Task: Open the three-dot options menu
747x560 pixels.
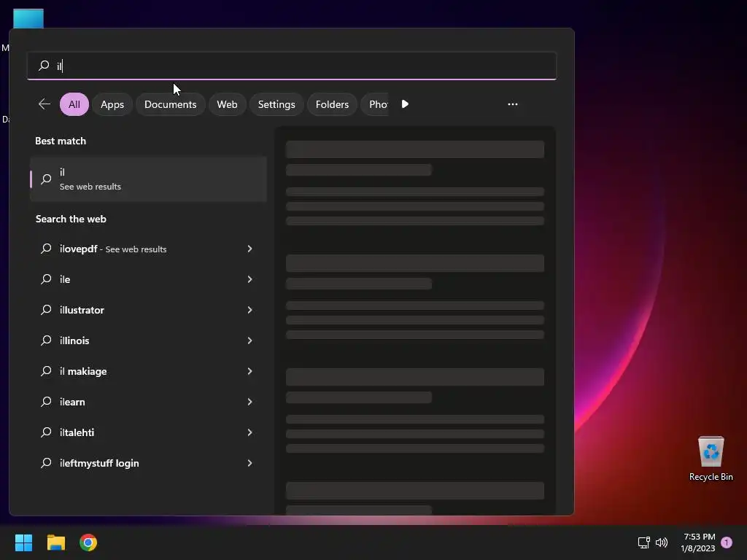Action: 513,104
